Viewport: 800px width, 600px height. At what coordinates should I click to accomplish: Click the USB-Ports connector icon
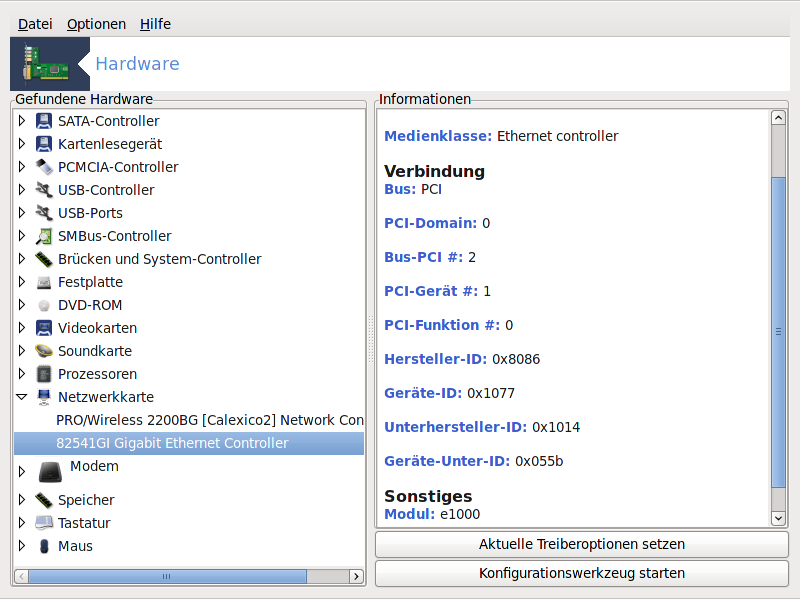pyautogui.click(x=44, y=213)
